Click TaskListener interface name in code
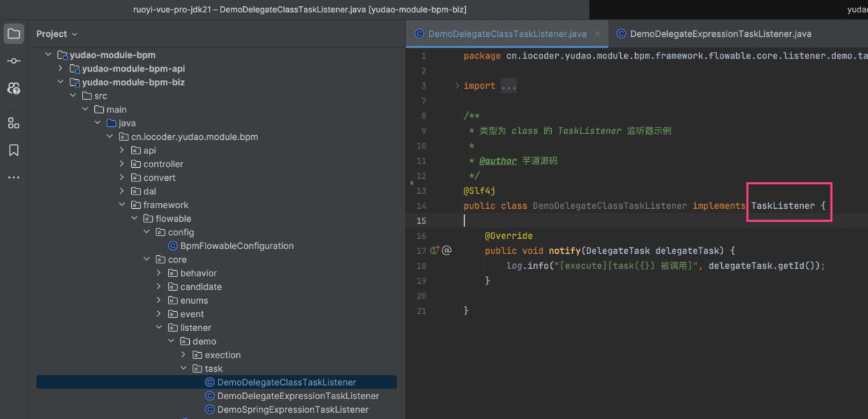Screen dimensions: 868x419 click(783, 205)
